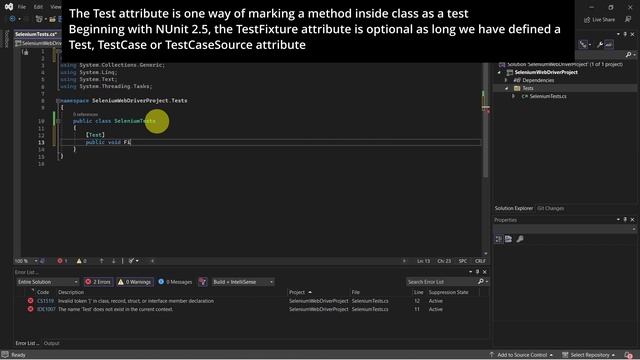The image size is (640, 360).
Task: Collapse the SeleniumWebDriverProject project node
Action: (x=499, y=73)
